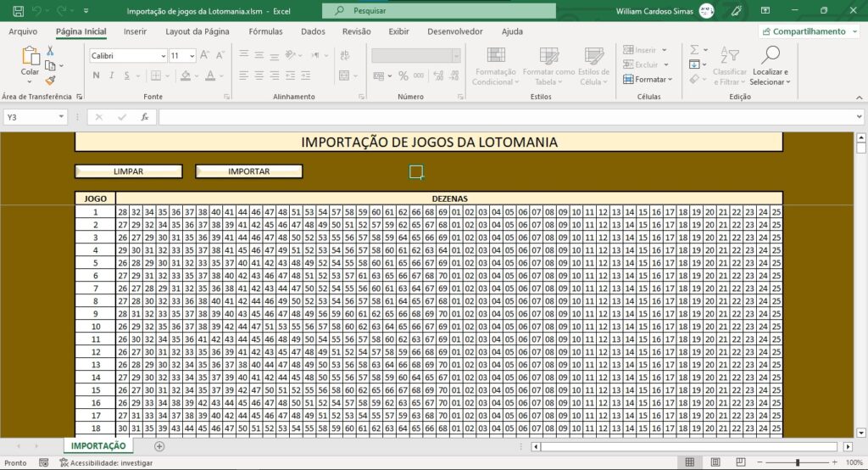This screenshot has height=470, width=868.
Task: Click the IMPORTAR button
Action: [249, 171]
